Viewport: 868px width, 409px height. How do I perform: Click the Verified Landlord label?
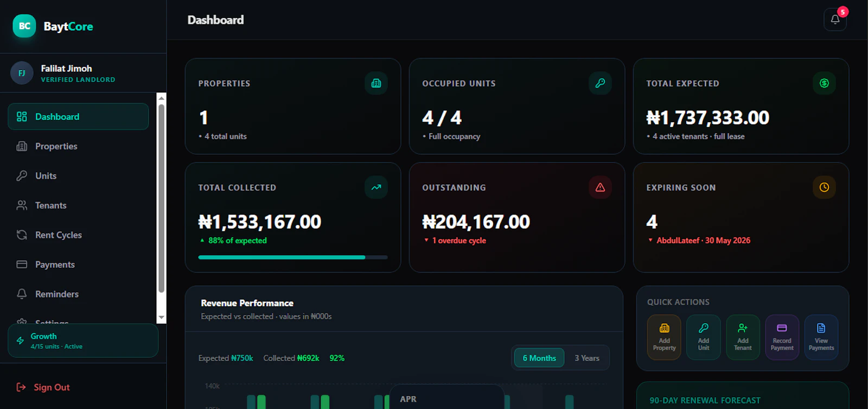(x=78, y=80)
